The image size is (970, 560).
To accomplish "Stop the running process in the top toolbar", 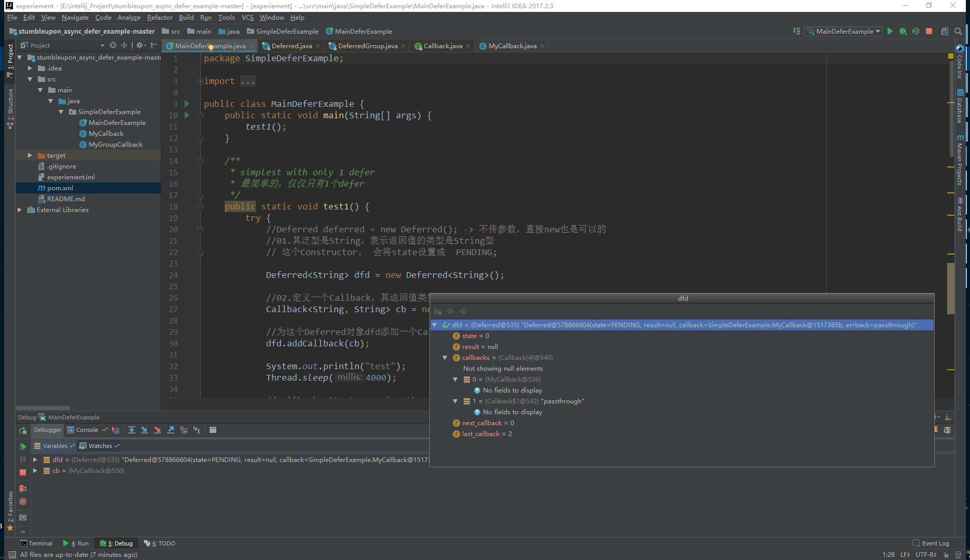I will (x=929, y=32).
